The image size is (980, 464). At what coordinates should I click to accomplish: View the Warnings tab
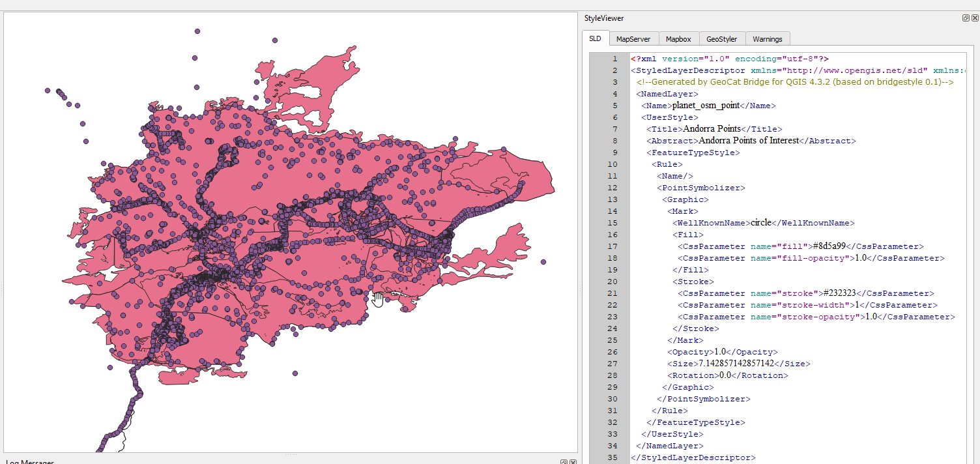tap(767, 39)
